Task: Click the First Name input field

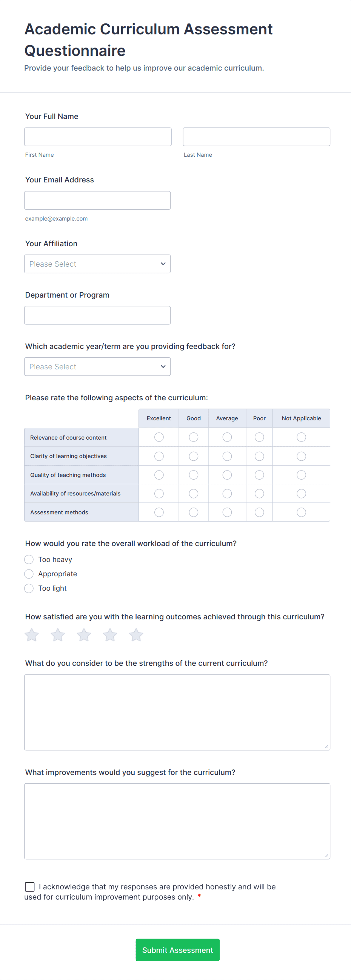Action: click(98, 137)
